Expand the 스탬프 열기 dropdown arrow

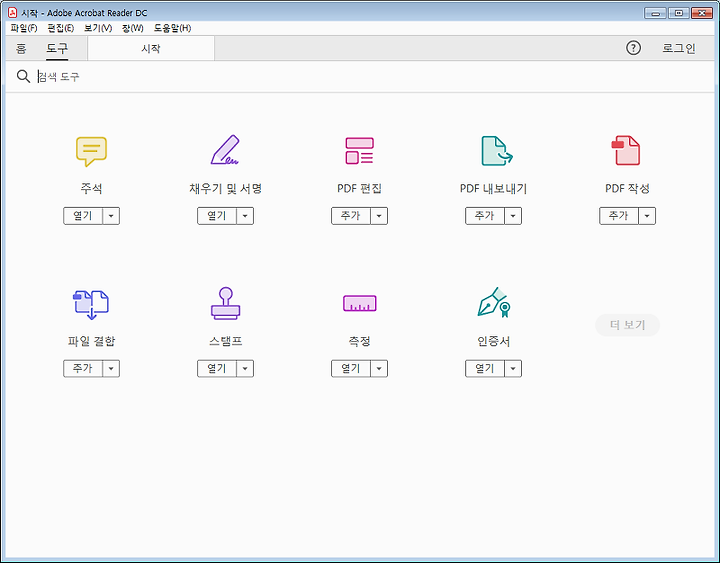tap(245, 368)
